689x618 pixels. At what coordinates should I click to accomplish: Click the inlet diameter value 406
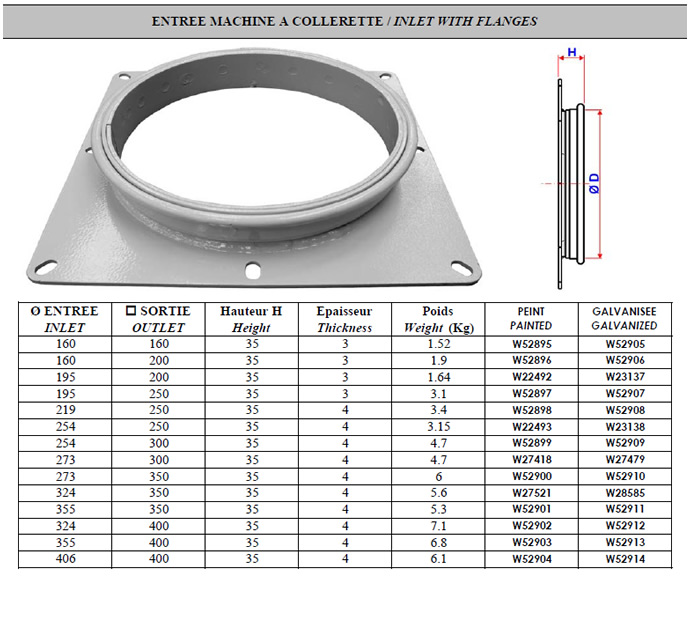65,558
